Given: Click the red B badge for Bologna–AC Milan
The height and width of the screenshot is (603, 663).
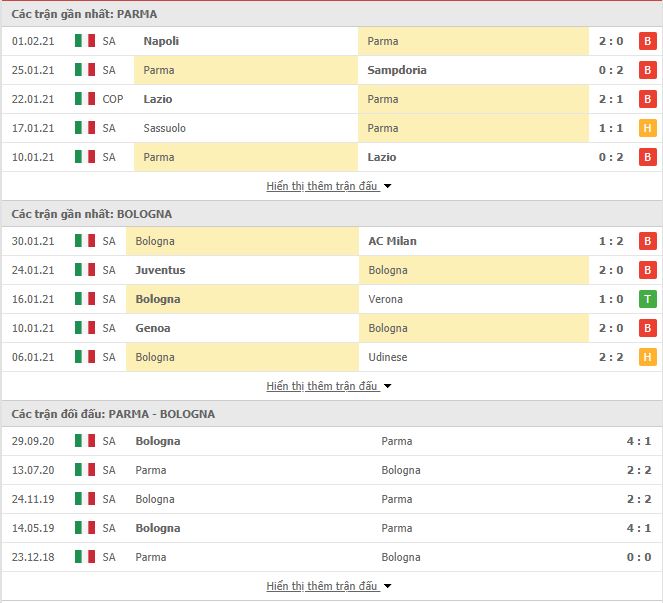Looking at the screenshot, I should tap(647, 241).
